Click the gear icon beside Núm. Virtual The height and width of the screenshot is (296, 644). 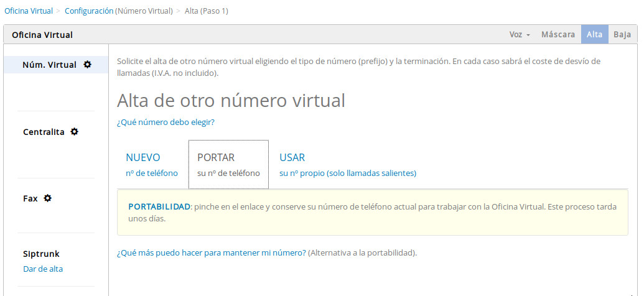point(87,65)
